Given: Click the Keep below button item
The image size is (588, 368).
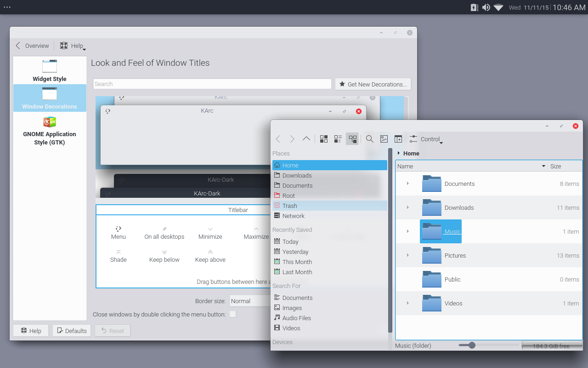Looking at the screenshot, I should point(164,256).
